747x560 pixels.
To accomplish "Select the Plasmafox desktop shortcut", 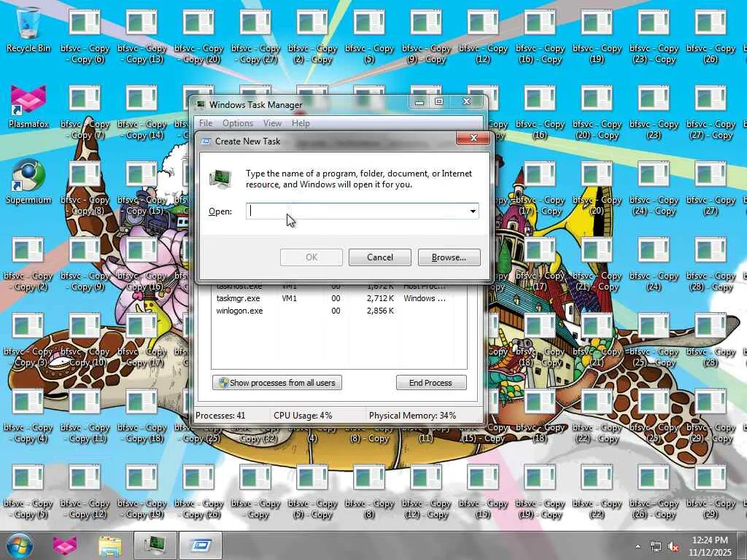I will [28, 106].
